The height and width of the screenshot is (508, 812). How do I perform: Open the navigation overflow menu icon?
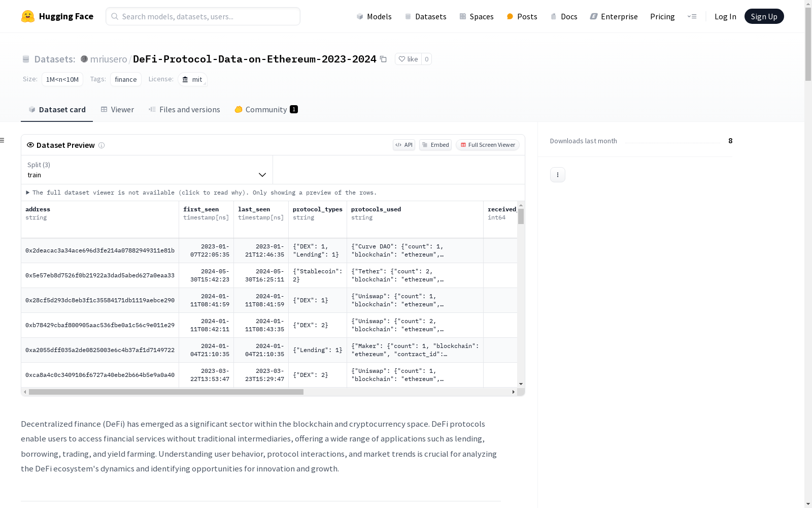(x=692, y=16)
